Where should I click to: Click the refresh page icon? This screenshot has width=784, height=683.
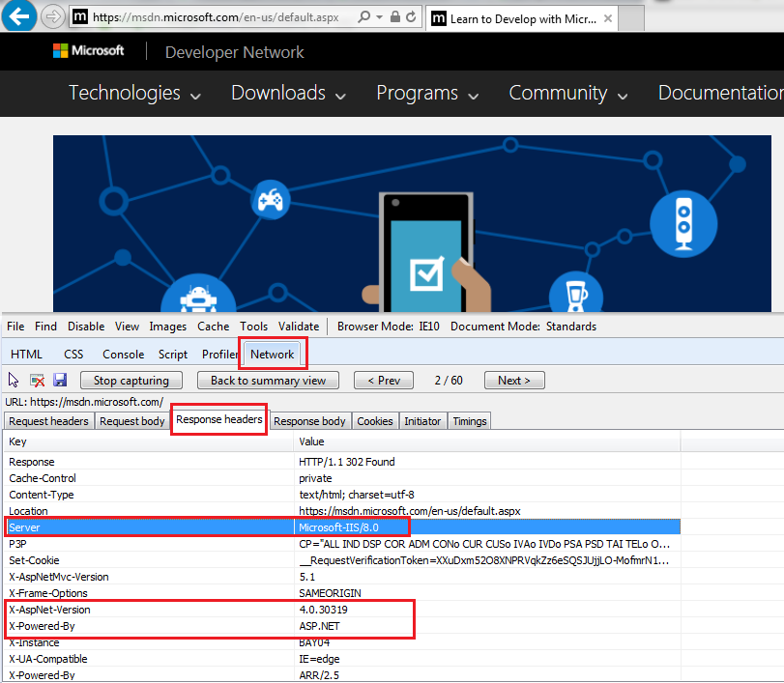(x=412, y=17)
